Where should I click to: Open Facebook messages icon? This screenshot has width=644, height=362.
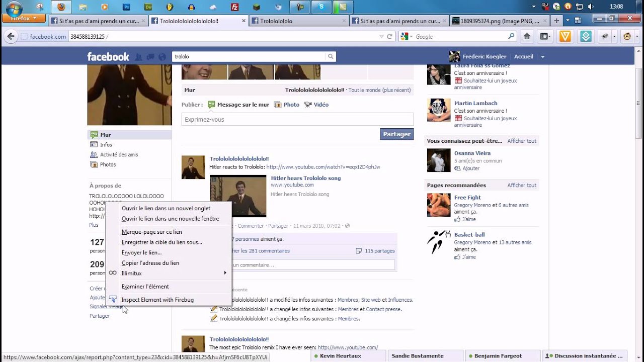pos(150,57)
